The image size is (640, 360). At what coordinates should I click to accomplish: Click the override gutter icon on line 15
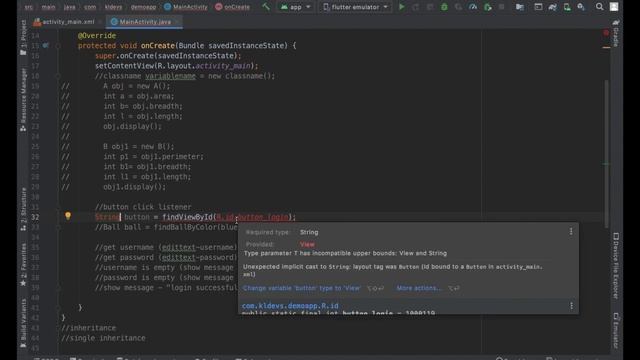coord(46,46)
